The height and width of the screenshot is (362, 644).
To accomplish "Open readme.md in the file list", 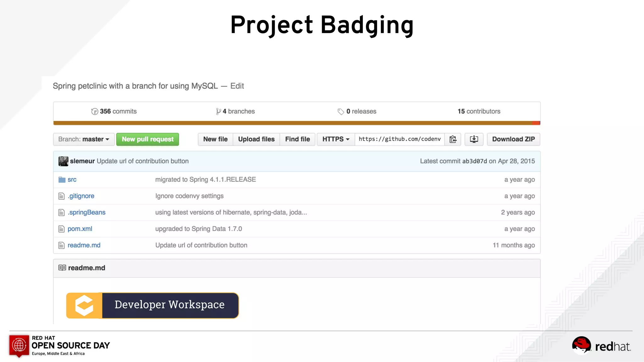I will pos(84,245).
